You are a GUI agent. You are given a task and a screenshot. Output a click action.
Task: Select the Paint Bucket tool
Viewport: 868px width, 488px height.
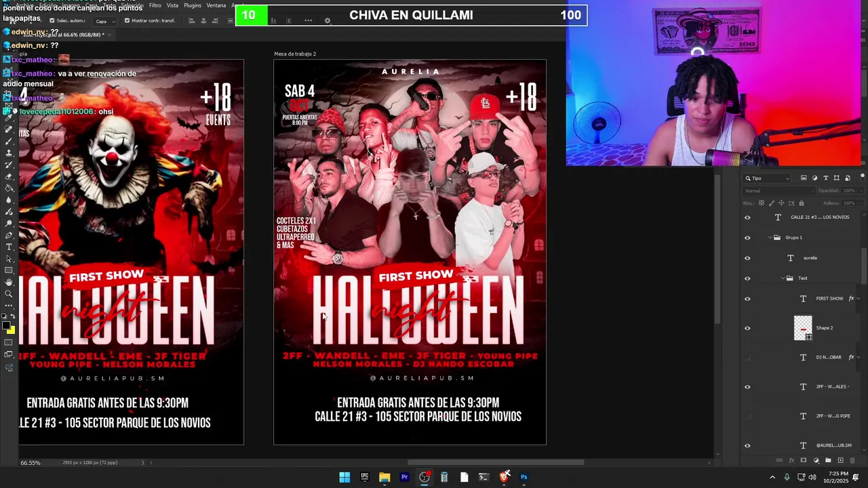[9, 188]
